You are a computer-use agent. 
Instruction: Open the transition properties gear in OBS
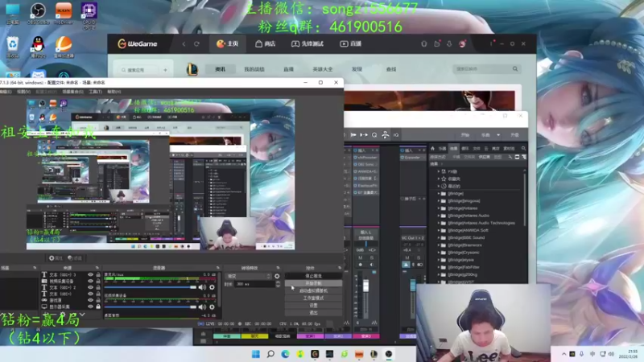pos(277,276)
